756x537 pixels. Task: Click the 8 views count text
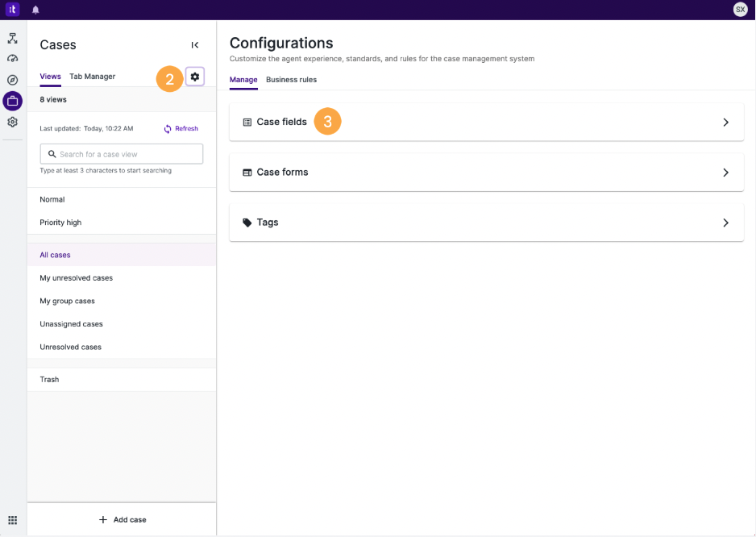click(53, 99)
